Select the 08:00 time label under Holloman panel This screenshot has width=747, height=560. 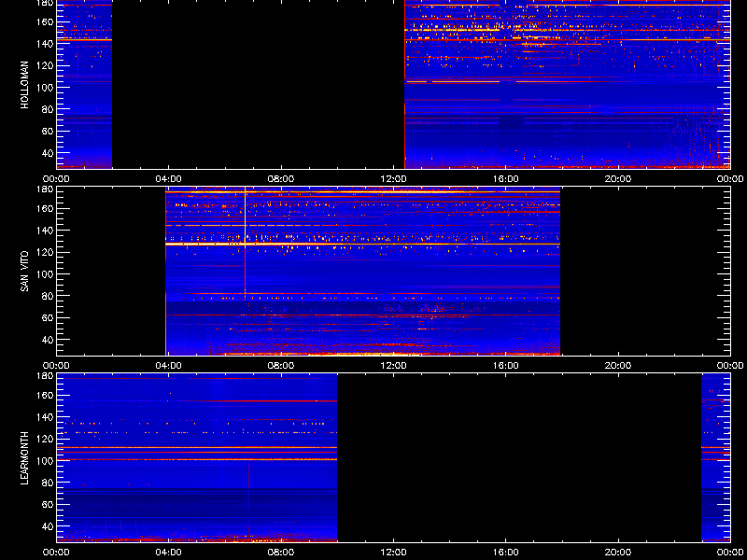tap(281, 179)
